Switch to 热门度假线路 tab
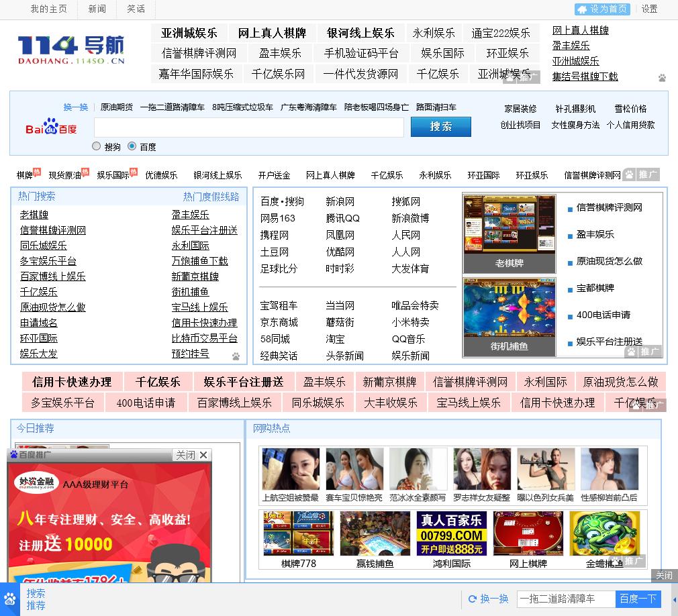The height and width of the screenshot is (616, 678). [211, 197]
